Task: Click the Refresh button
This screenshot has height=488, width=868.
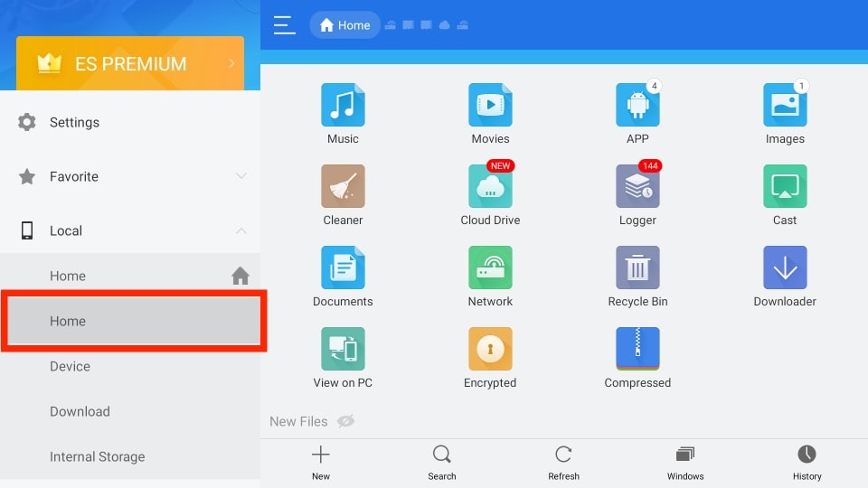Action: [563, 462]
